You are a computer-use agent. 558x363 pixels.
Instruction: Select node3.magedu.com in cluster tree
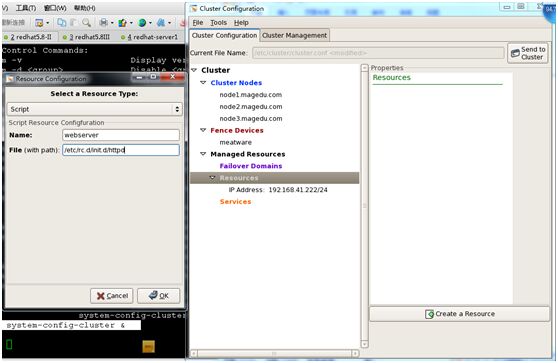tap(251, 119)
